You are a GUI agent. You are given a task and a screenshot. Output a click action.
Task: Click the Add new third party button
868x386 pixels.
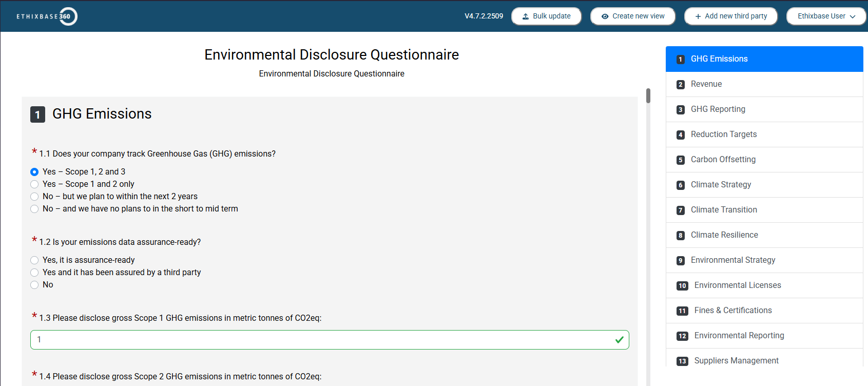(x=730, y=16)
